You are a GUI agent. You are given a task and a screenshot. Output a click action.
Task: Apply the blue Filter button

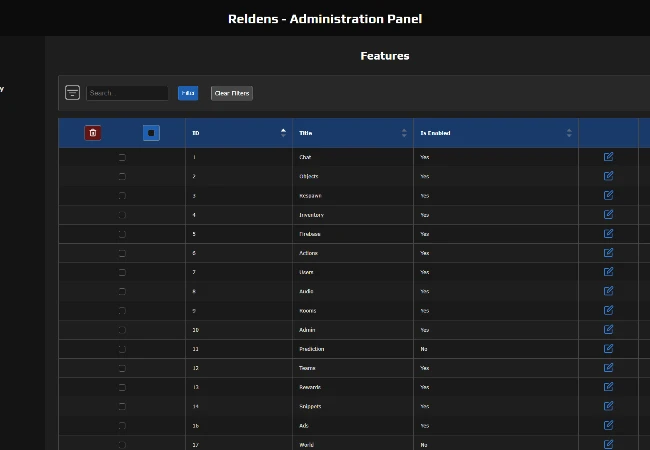188,93
